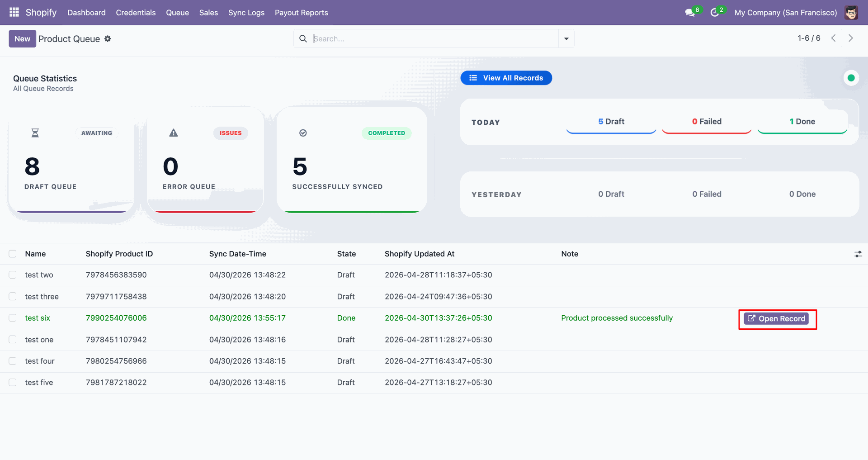Screen dimensions: 868x460
Task: Click the checkmark Successfully Synced icon
Action: (x=303, y=133)
